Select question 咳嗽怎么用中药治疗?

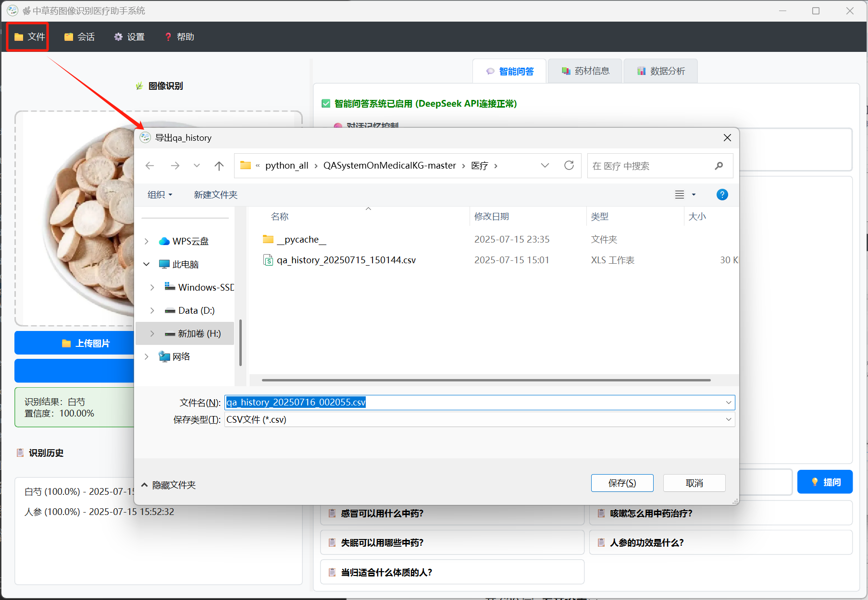(721, 513)
